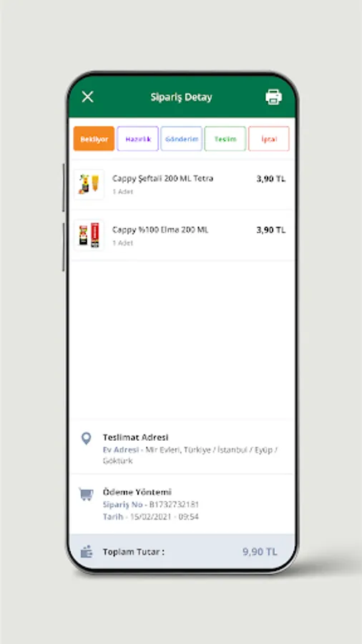Tap the 9,90 TL total amount
362x644 pixels.
(260, 552)
